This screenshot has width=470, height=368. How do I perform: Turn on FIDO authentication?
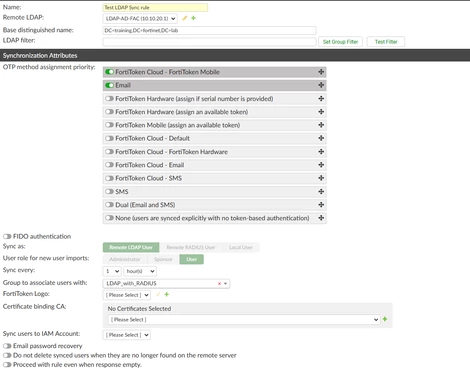pyautogui.click(x=7, y=236)
